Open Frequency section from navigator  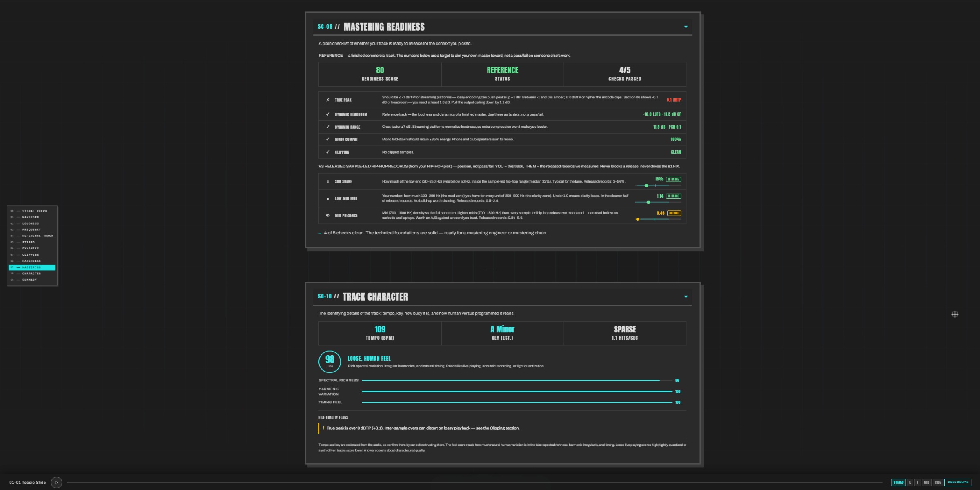(x=32, y=229)
